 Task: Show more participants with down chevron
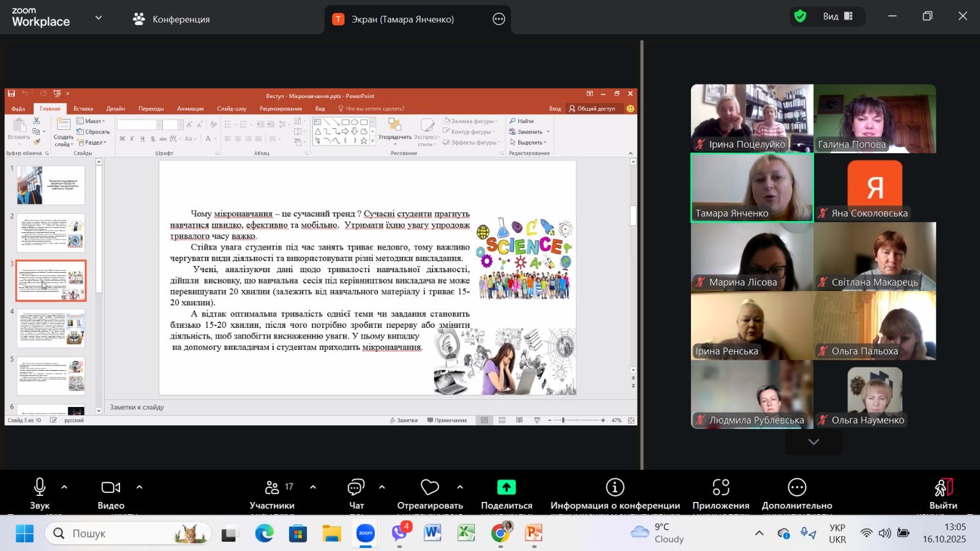813,442
